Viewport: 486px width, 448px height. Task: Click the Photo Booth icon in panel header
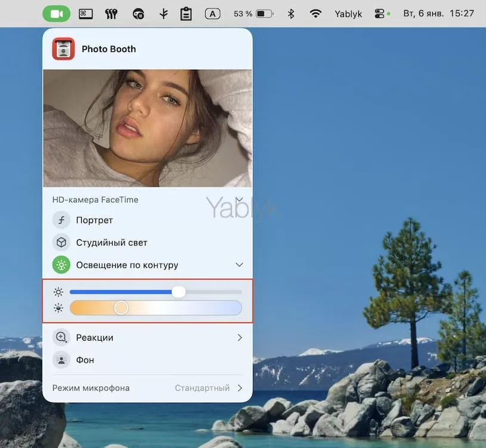click(x=62, y=50)
